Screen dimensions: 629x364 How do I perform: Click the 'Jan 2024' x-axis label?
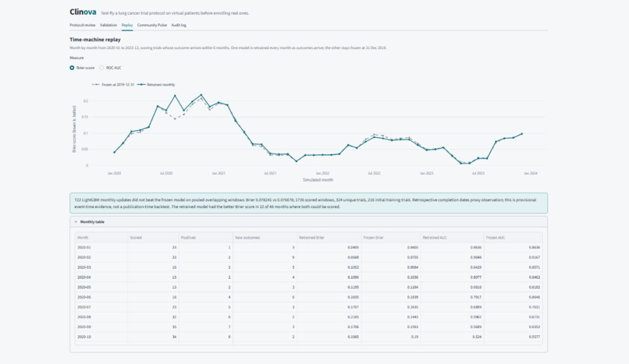click(x=531, y=173)
